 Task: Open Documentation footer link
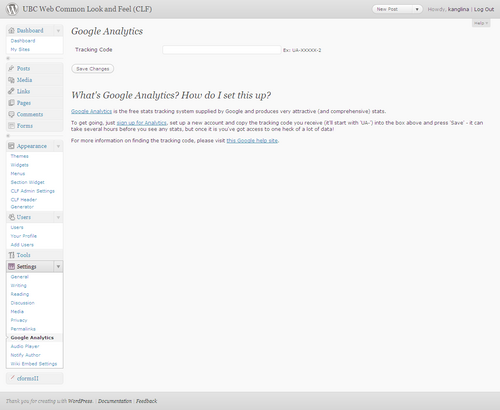tap(115, 401)
